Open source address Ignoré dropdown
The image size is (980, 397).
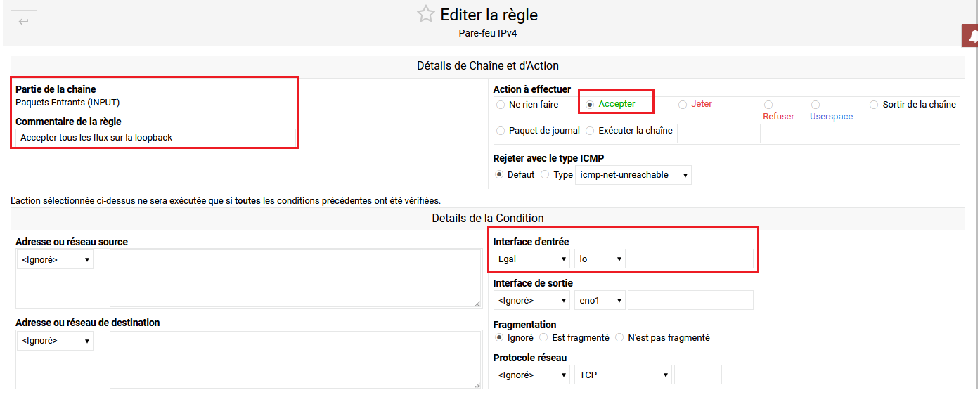click(55, 259)
